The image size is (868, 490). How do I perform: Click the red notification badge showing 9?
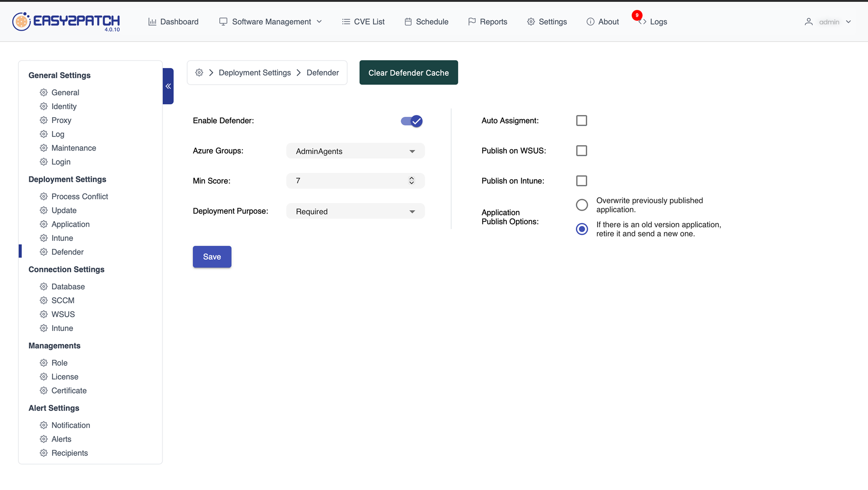pos(637,15)
